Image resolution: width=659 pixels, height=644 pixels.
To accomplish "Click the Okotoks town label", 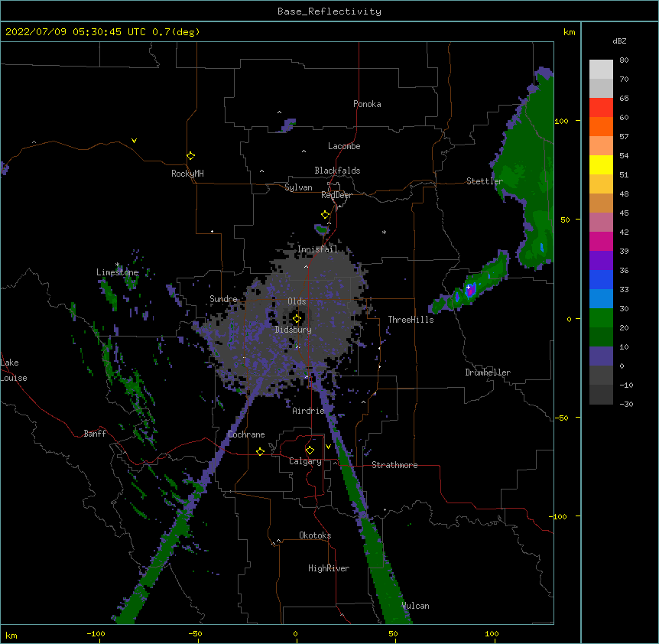I will point(315,535).
